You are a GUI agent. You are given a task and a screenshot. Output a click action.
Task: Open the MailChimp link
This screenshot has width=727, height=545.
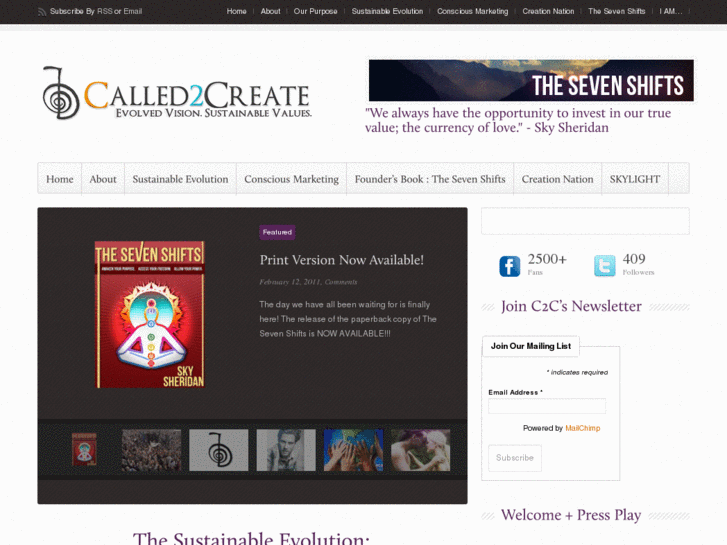(x=582, y=428)
